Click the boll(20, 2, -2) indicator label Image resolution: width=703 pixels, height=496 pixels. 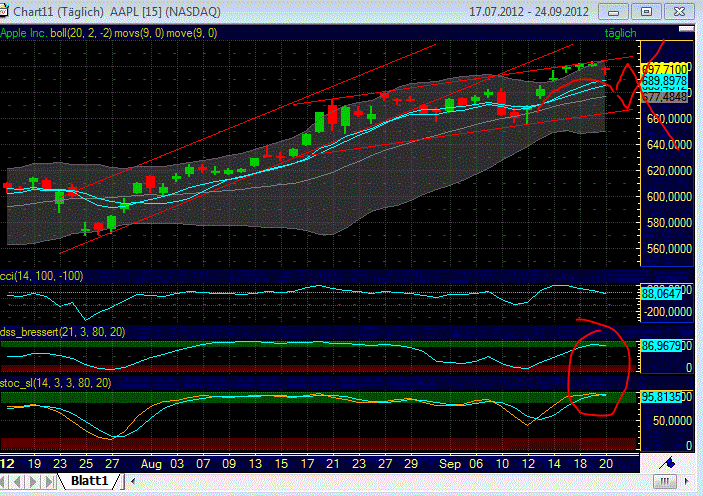pyautogui.click(x=81, y=33)
